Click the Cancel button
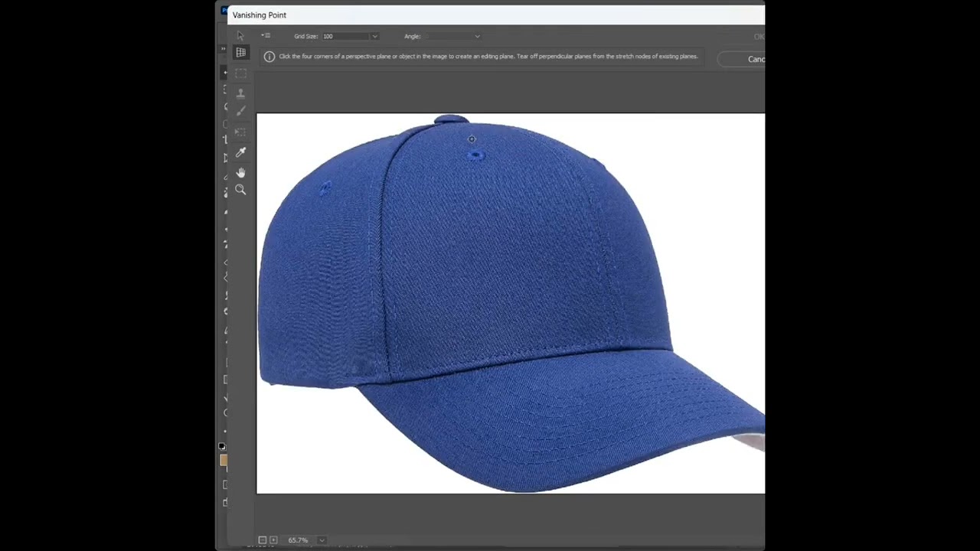 (x=741, y=59)
